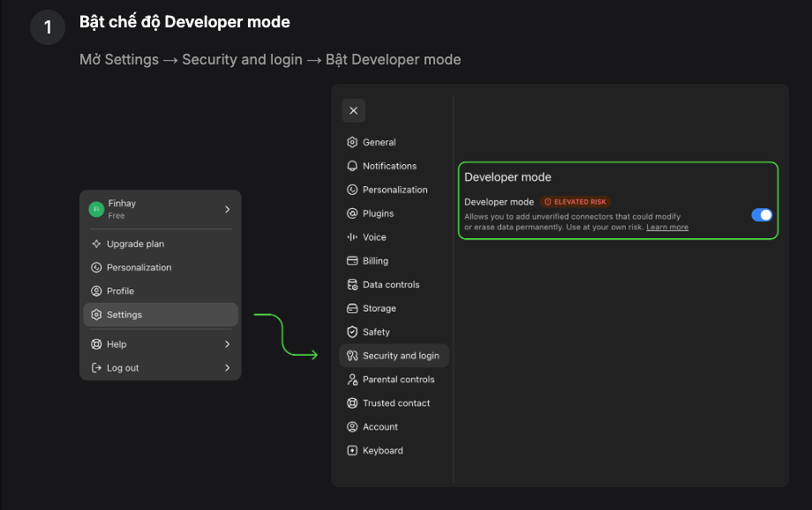Click the Keyboard icon

coord(352,451)
